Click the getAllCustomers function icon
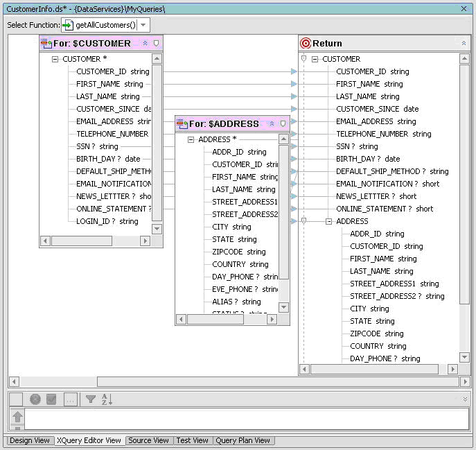Viewport: 476px width, 450px height. coord(68,25)
